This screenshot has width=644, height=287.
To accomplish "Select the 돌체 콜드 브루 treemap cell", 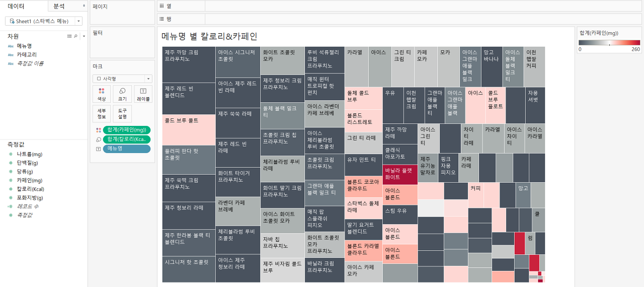I will tap(363, 99).
